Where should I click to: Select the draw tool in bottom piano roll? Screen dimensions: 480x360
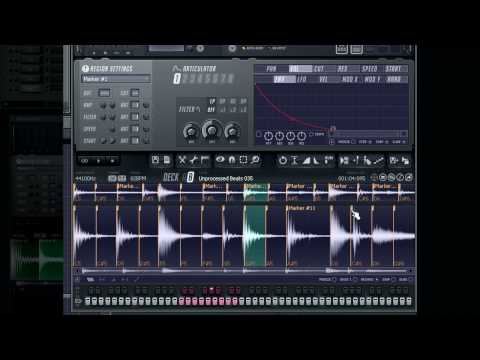click(x=90, y=279)
